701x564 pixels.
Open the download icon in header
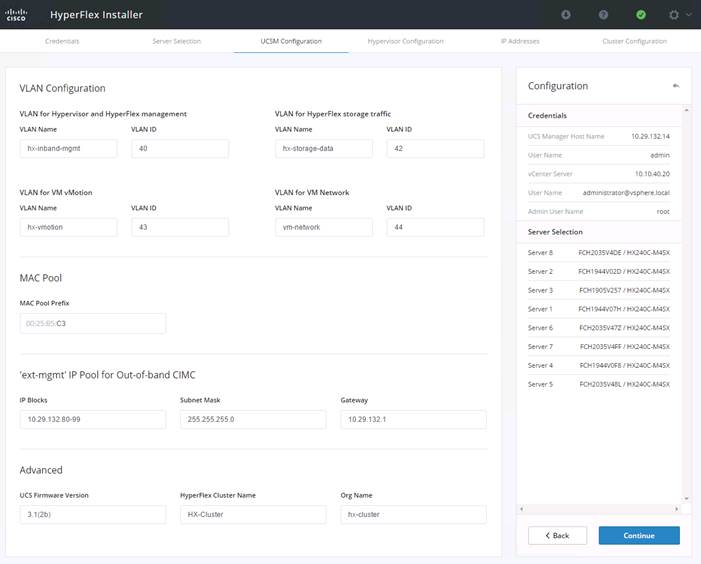566,15
